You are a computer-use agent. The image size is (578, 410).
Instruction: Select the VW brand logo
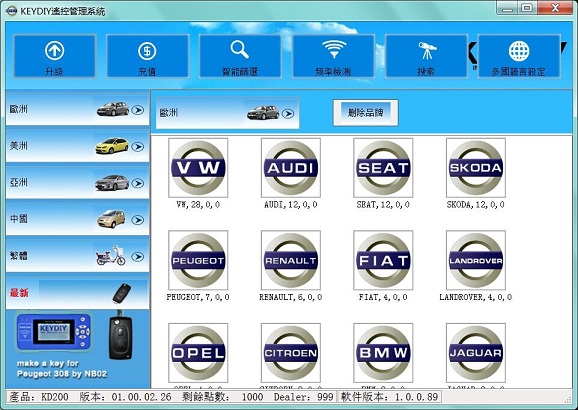(x=198, y=168)
